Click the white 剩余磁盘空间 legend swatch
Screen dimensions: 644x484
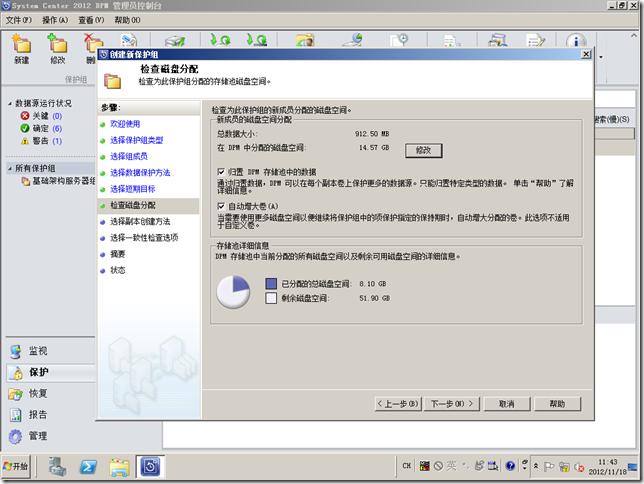[271, 298]
